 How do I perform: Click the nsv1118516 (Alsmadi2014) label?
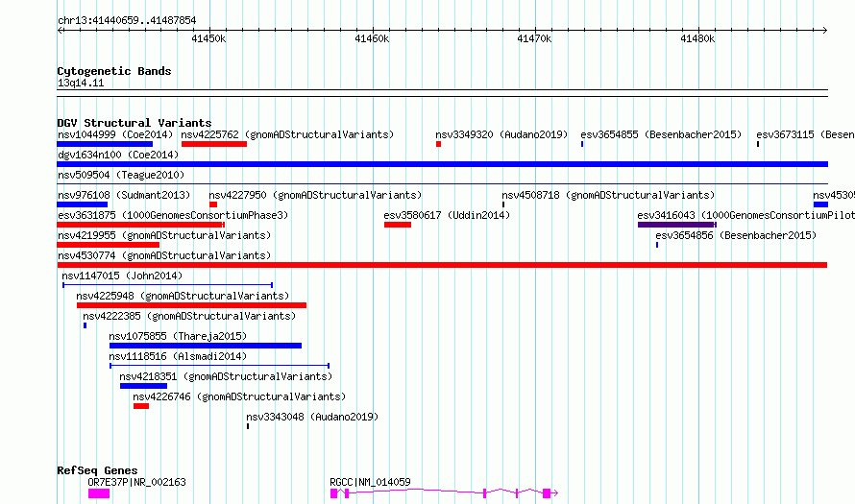point(178,356)
